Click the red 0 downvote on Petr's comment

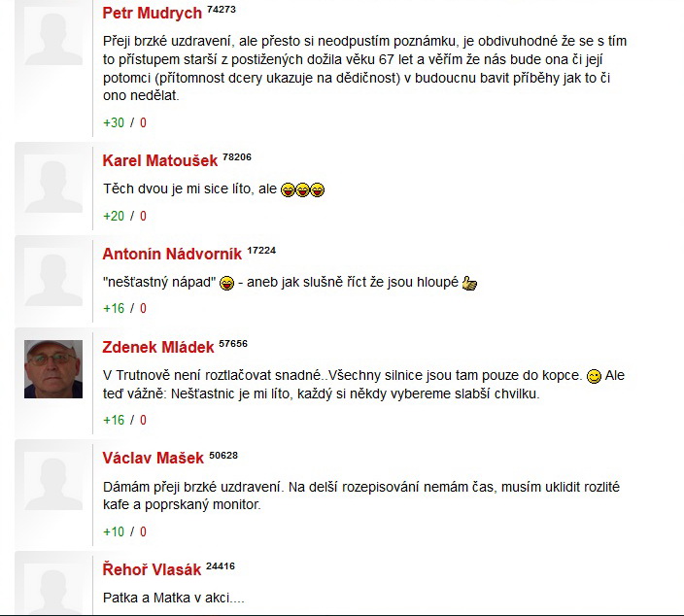point(143,123)
